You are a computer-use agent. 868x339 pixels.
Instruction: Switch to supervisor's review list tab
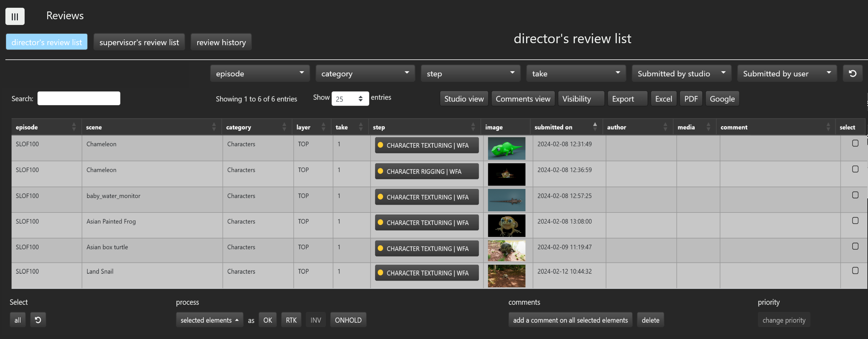pyautogui.click(x=139, y=42)
